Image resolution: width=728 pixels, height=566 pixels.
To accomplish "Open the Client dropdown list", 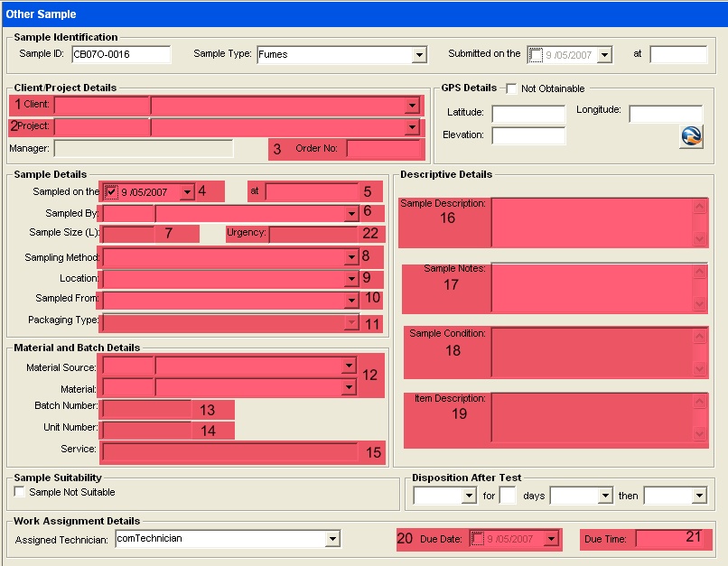I will coord(411,106).
